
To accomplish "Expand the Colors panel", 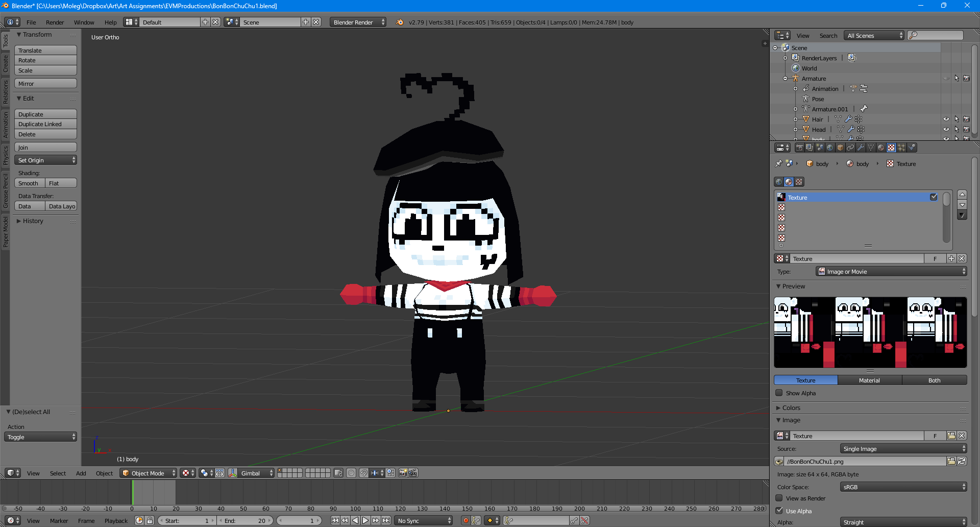I will click(791, 408).
